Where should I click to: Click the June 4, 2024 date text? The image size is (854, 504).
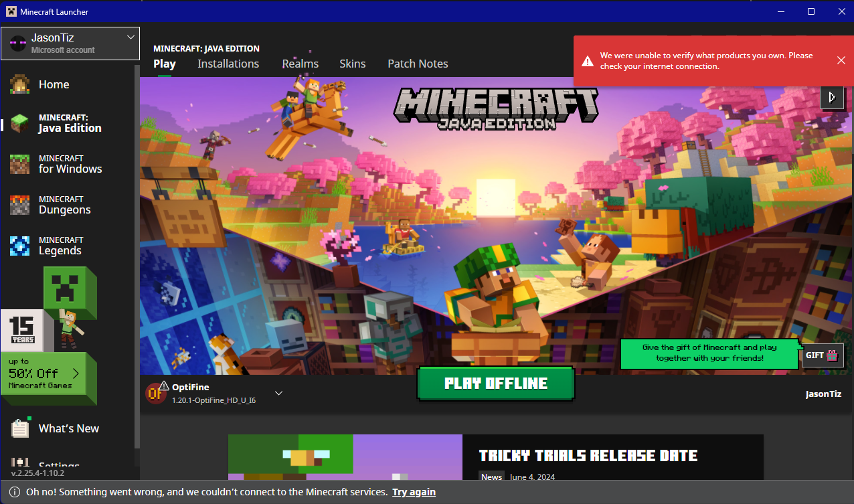pos(532,477)
